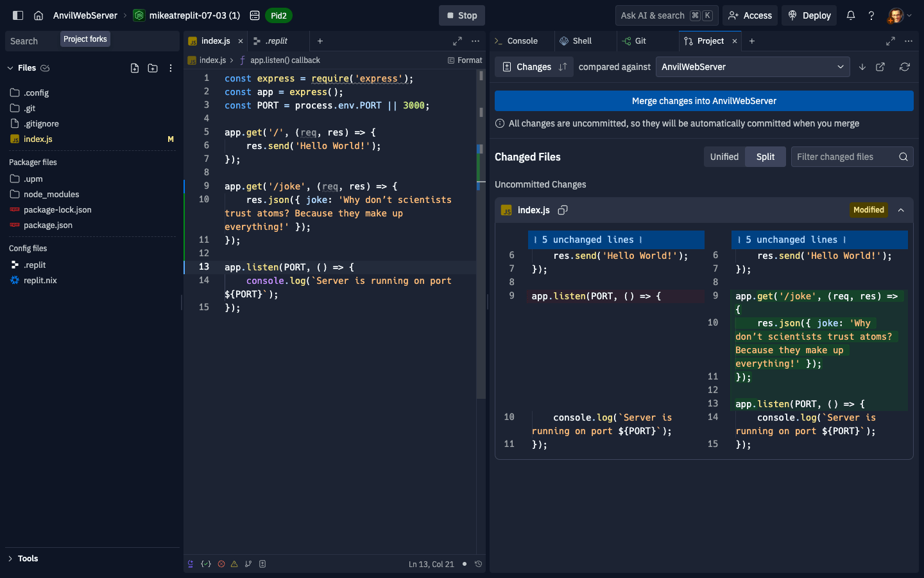The height and width of the screenshot is (578, 924).
Task: Close the index.js editor tab
Action: (241, 41)
